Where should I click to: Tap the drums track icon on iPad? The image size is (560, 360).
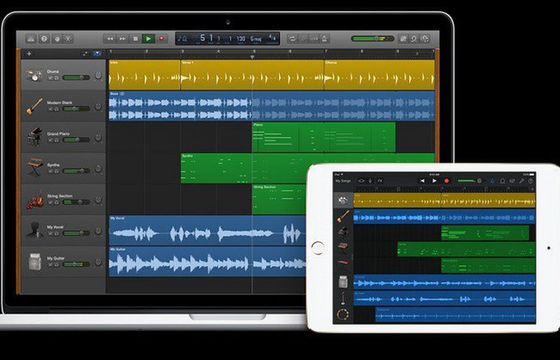pyautogui.click(x=343, y=200)
